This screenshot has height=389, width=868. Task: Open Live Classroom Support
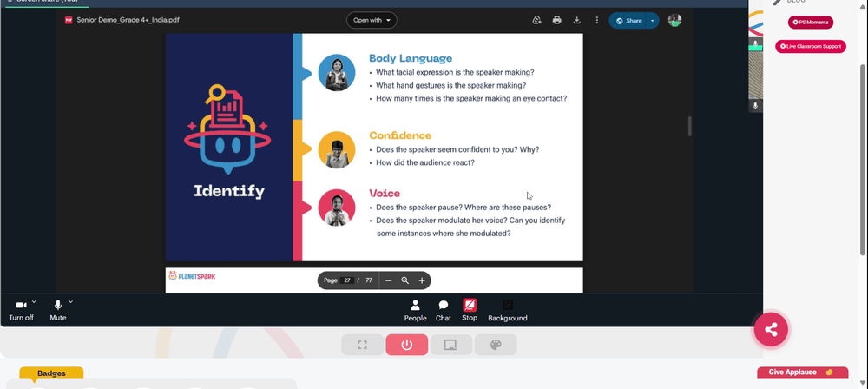811,47
